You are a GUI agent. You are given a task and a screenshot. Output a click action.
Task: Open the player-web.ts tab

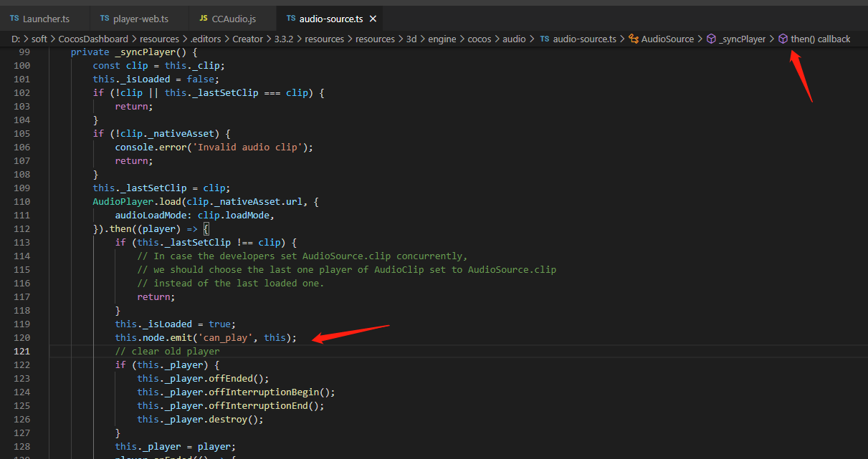(x=140, y=18)
